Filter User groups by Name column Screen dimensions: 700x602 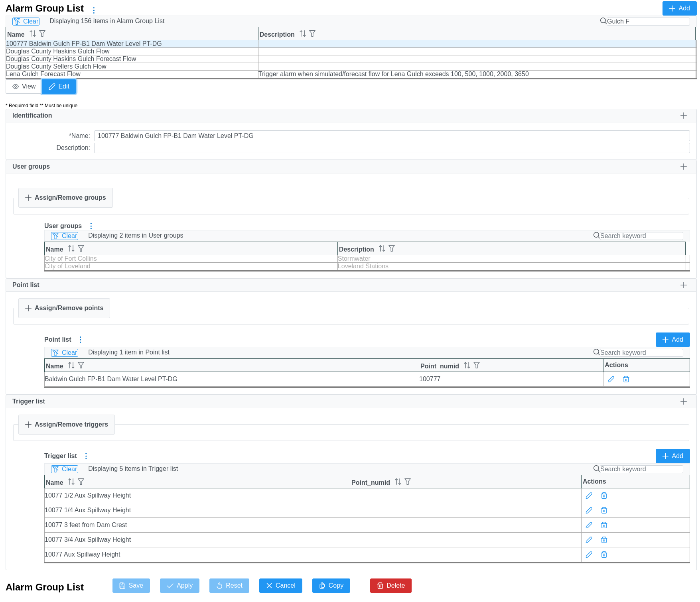click(x=81, y=249)
